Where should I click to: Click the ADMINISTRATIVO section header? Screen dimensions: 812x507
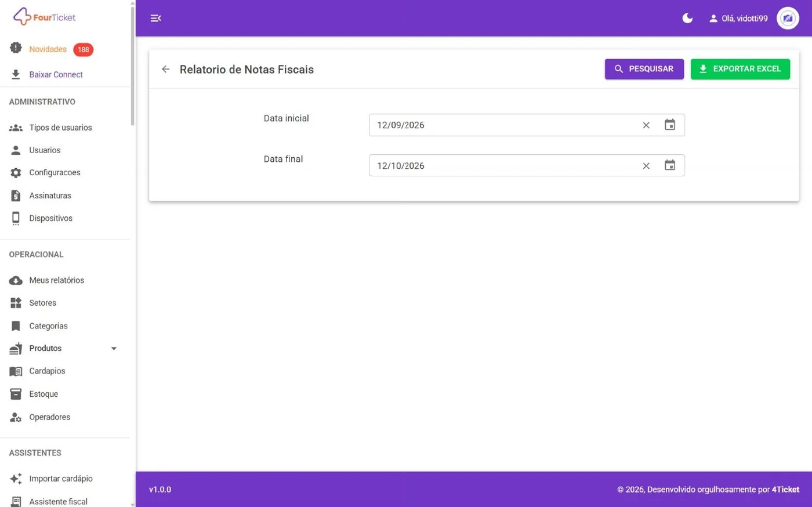click(x=42, y=102)
